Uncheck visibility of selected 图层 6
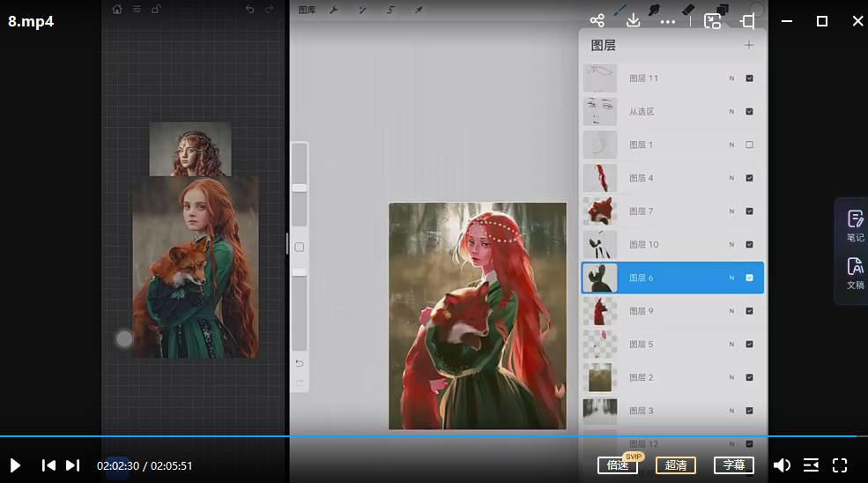This screenshot has height=483, width=868. (x=749, y=278)
